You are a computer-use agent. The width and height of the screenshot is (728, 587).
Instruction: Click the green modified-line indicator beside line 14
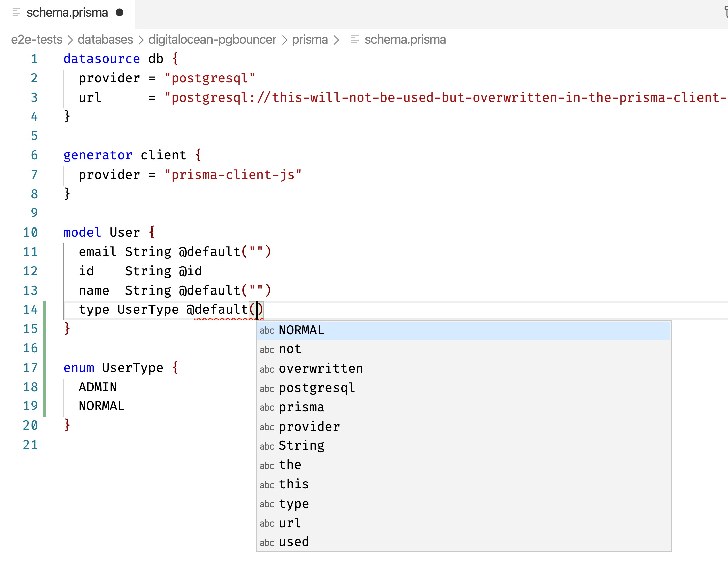point(44,309)
